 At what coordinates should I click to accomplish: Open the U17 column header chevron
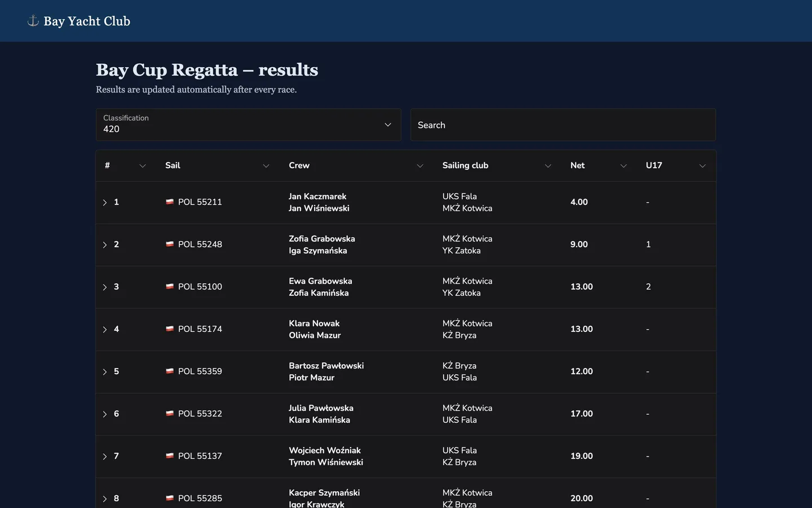click(703, 165)
